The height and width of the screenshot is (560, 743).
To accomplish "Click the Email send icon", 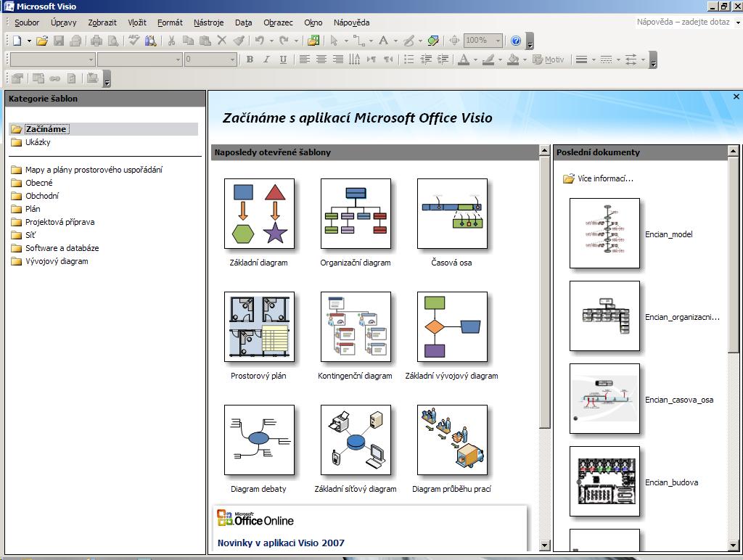I will 75,41.
